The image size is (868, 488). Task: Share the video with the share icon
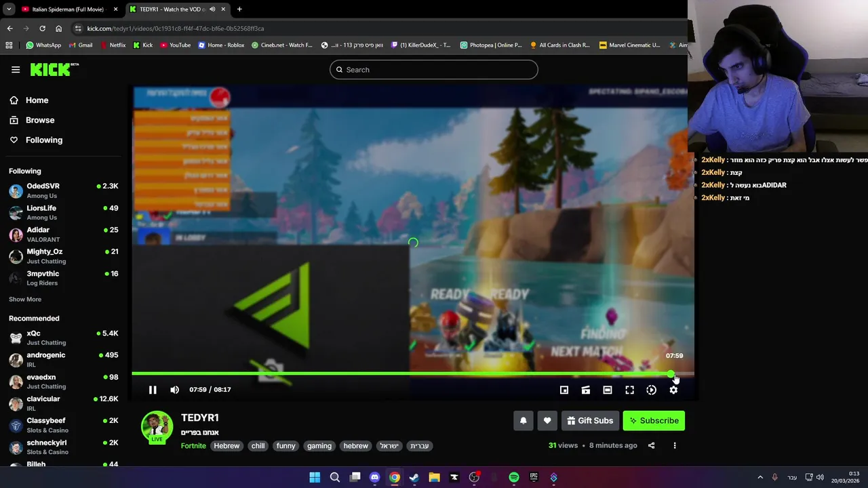[x=651, y=445]
